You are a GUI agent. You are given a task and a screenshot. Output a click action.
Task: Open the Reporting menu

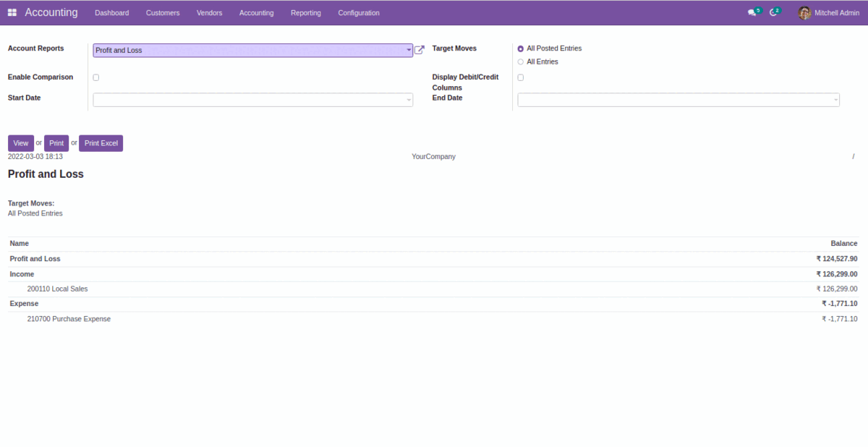[306, 13]
